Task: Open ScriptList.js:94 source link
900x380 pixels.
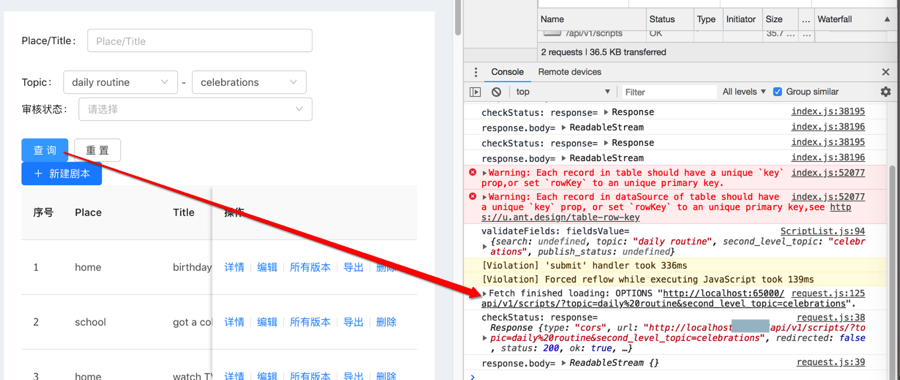Action: pyautogui.click(x=823, y=231)
